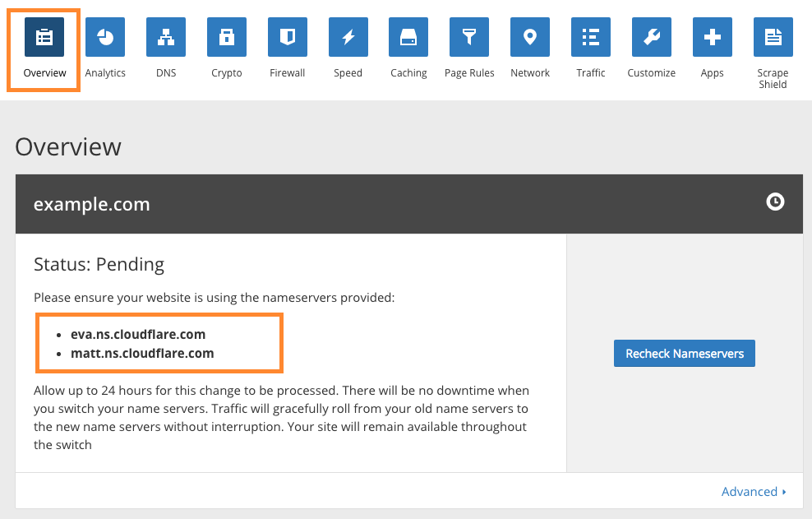Open the Apps plus icon
The image size is (812, 519).
coord(713,37)
